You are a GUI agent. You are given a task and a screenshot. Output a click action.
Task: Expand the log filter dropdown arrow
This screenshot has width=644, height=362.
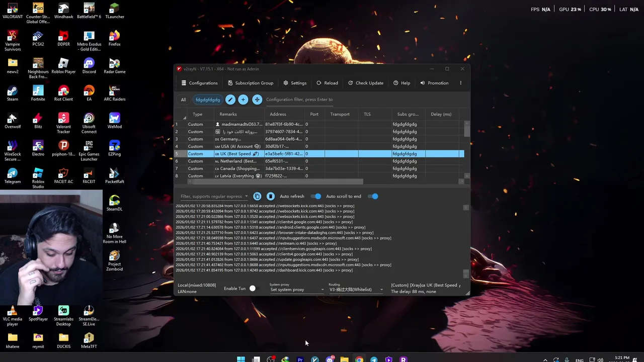point(246,196)
